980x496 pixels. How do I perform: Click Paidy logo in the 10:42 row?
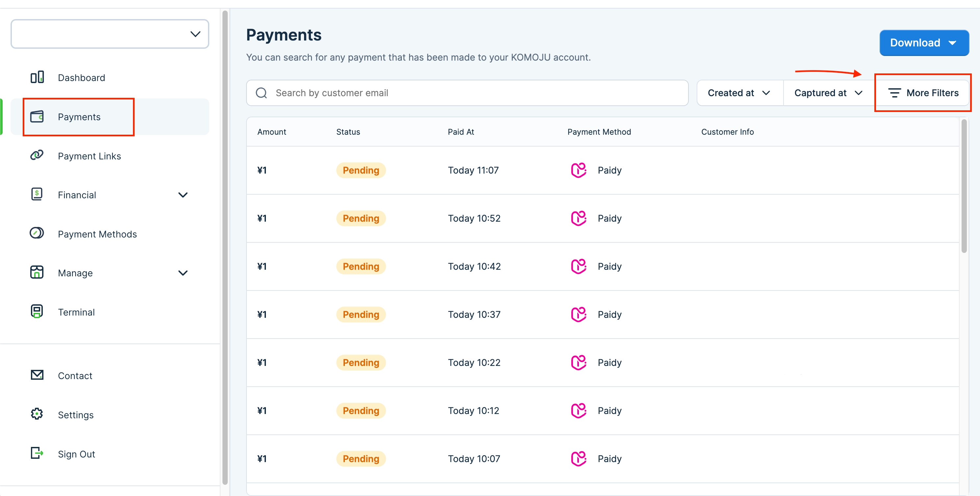(x=579, y=266)
